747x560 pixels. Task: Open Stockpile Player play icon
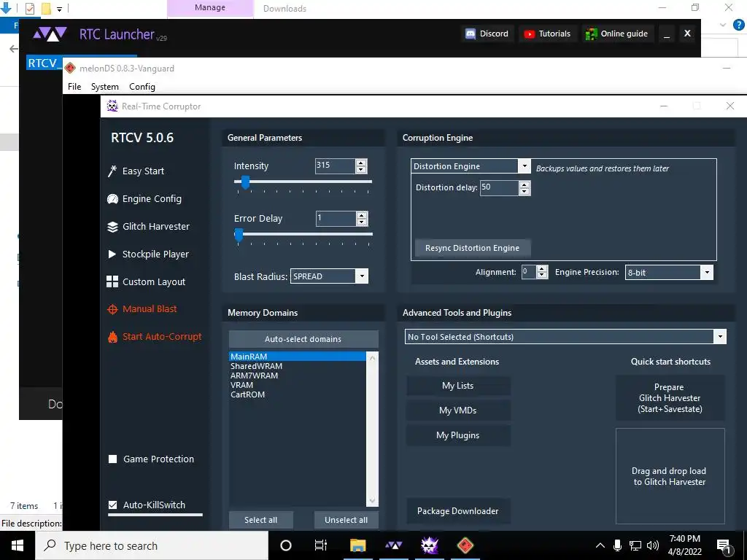coord(112,254)
